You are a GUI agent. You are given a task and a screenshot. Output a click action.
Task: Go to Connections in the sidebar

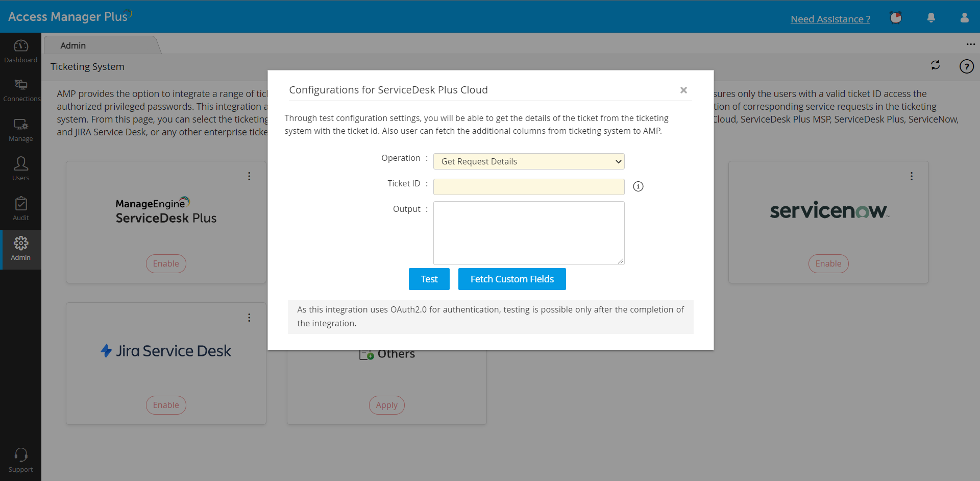20,91
